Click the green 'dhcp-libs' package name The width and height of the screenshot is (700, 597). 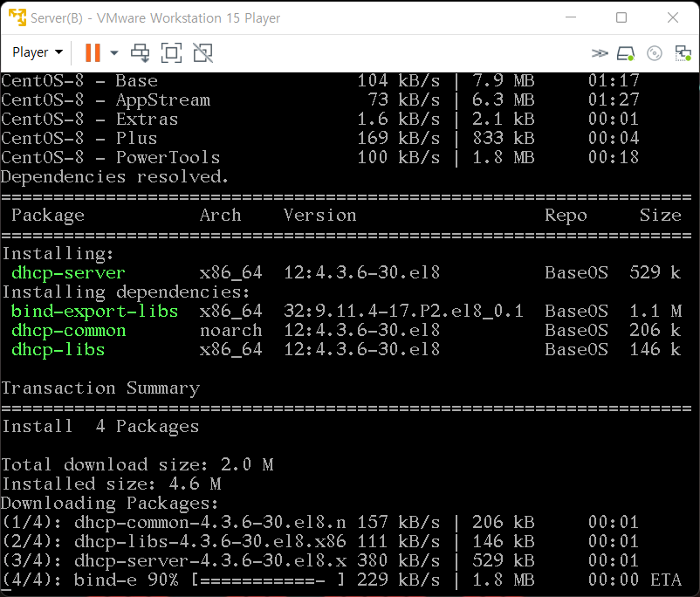(58, 350)
